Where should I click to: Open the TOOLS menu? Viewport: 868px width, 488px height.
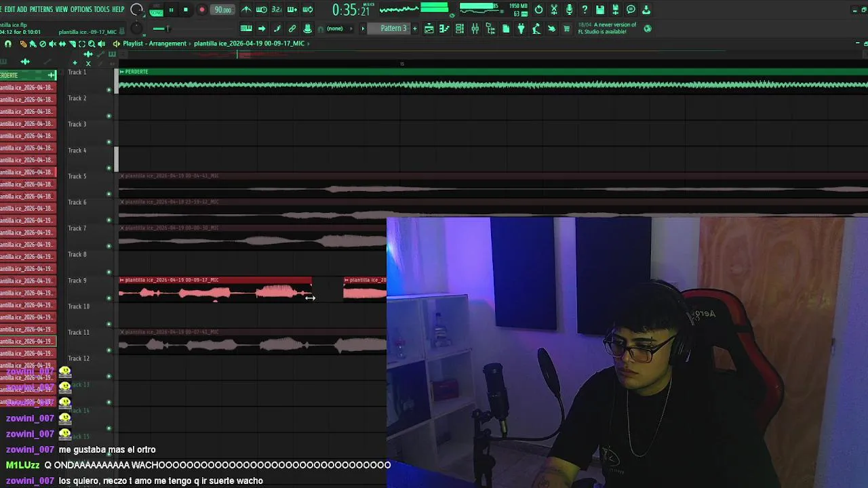[102, 9]
